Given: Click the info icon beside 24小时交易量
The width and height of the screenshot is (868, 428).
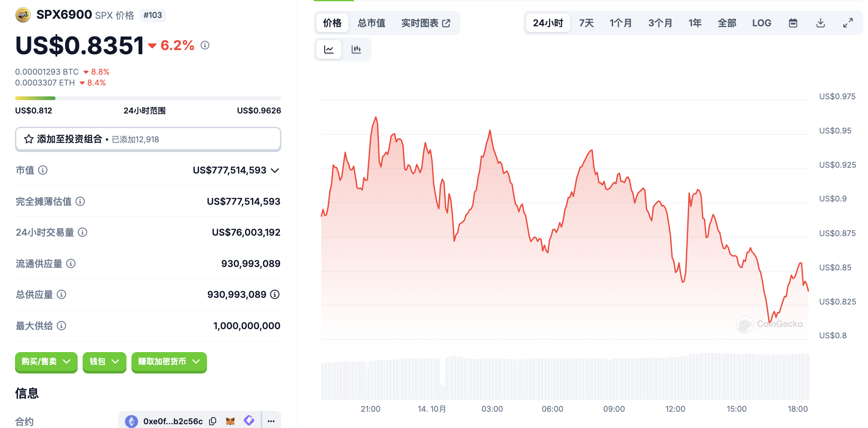Looking at the screenshot, I should pyautogui.click(x=83, y=232).
